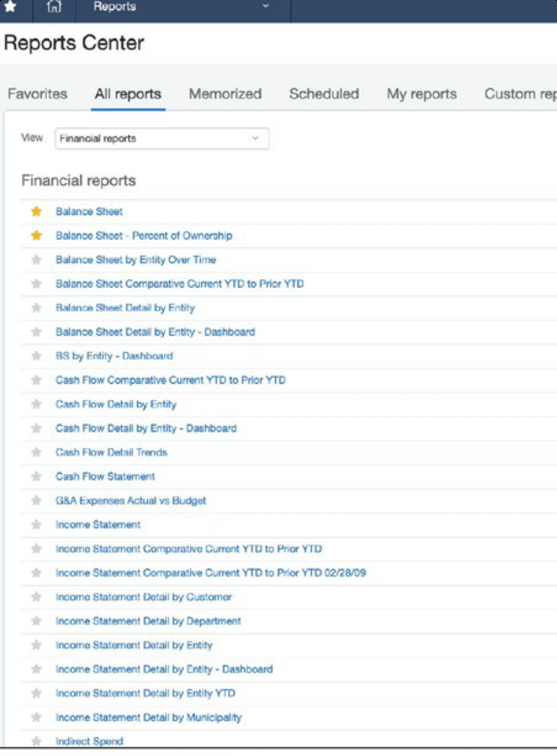The width and height of the screenshot is (557, 756).
Task: Open Income Statement Detail by Department
Action: coord(148,621)
